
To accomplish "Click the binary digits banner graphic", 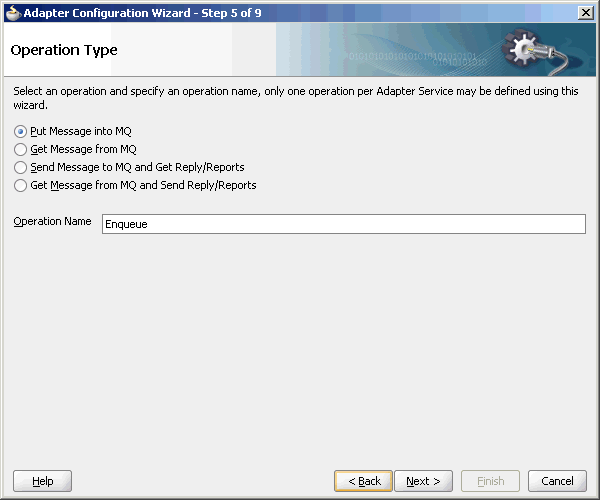I will pos(415,58).
